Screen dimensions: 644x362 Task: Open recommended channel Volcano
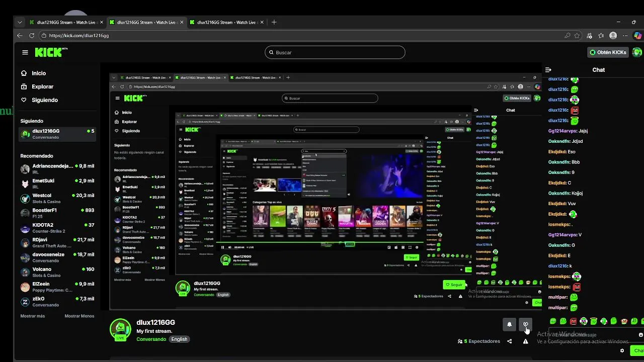coord(57,272)
